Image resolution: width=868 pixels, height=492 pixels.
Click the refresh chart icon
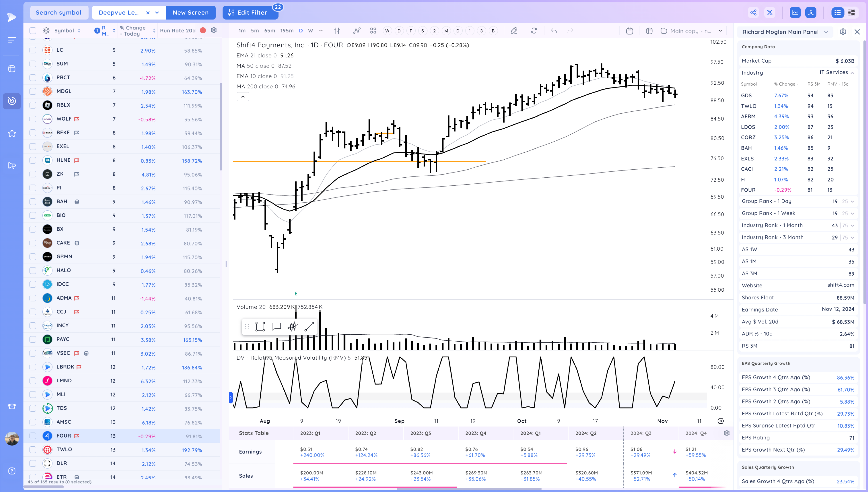tap(534, 31)
